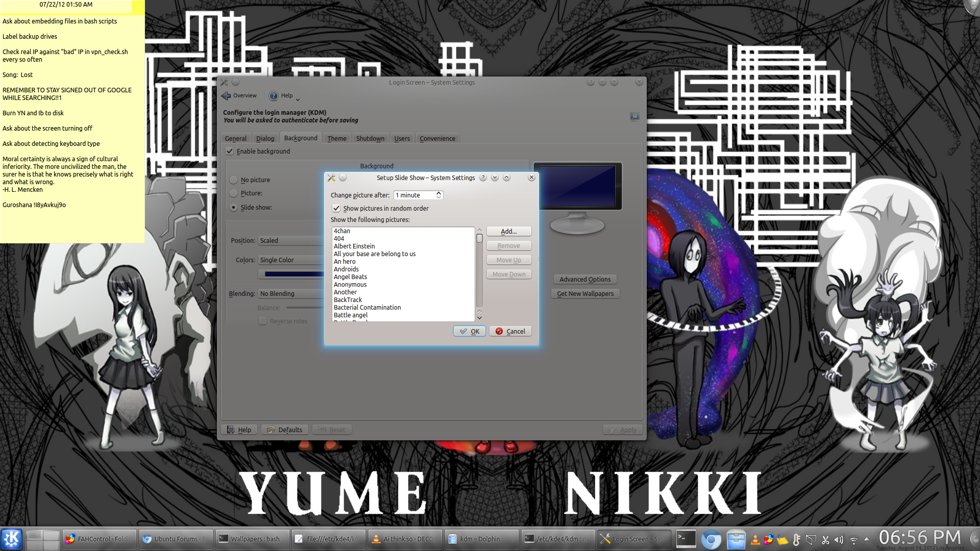Switch to the Users tab
The image size is (980, 551).
click(x=402, y=138)
